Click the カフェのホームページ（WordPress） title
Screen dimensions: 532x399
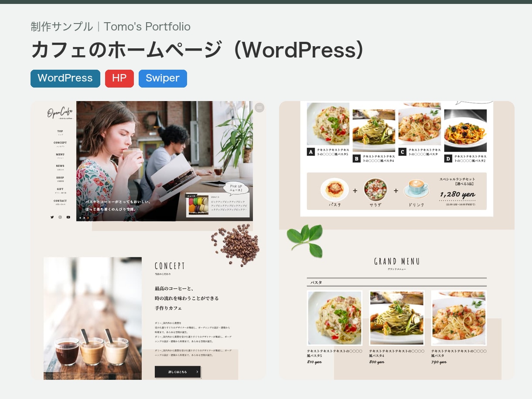coord(198,50)
